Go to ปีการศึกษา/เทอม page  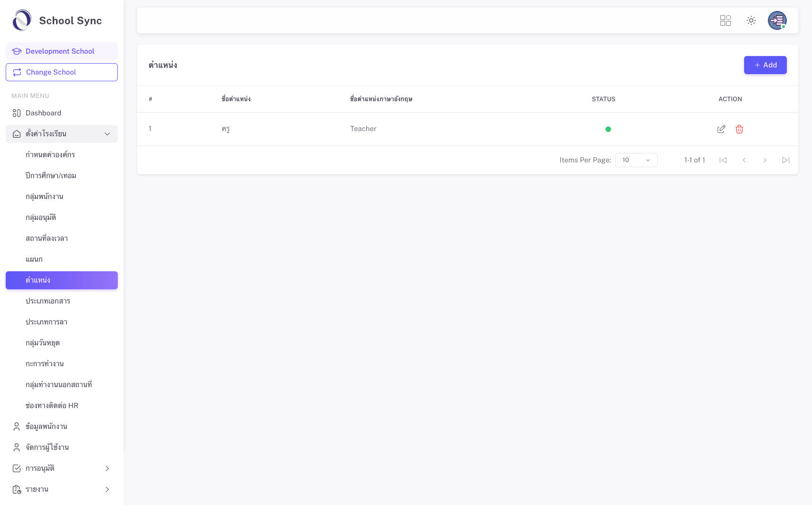point(62,176)
